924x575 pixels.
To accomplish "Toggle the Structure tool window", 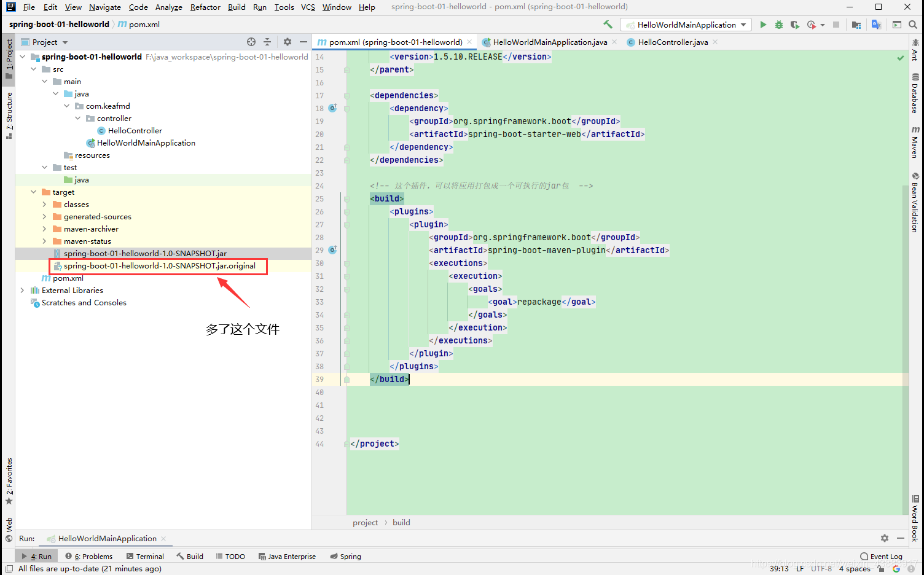I will pos(9,115).
